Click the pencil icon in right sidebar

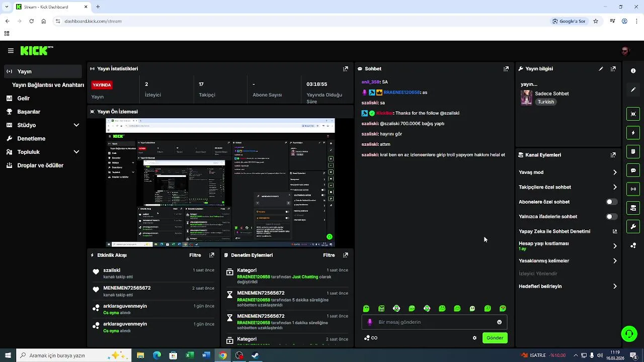(x=633, y=89)
